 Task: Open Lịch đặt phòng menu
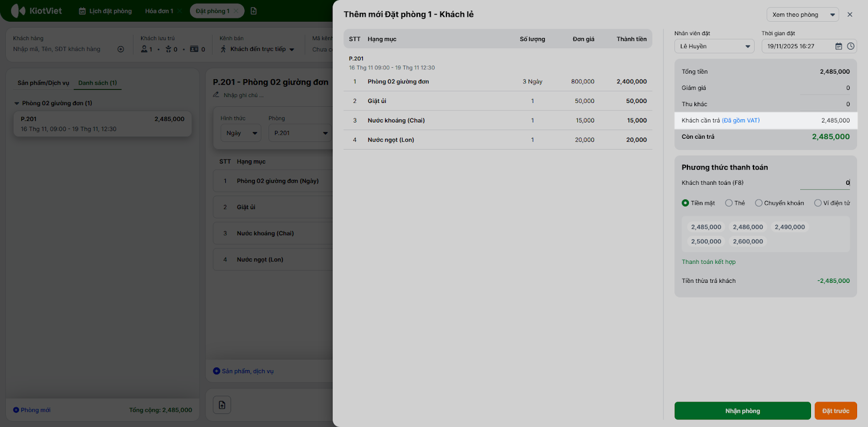pos(105,11)
